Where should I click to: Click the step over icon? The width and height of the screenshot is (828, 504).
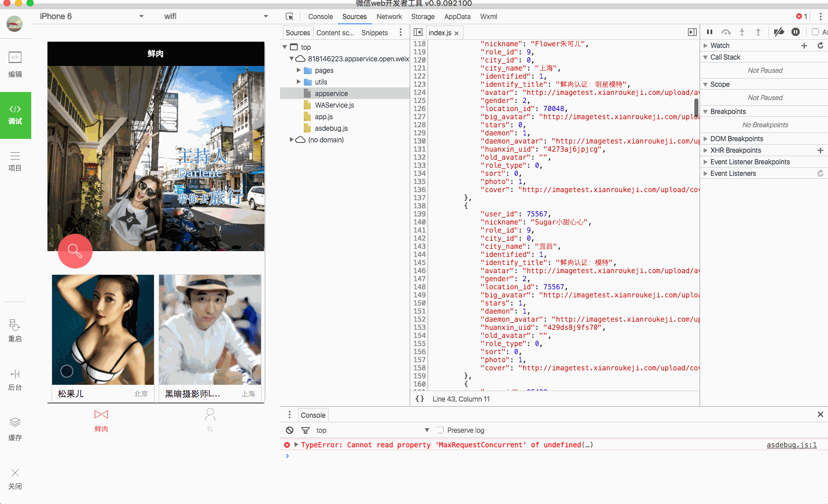tap(726, 32)
